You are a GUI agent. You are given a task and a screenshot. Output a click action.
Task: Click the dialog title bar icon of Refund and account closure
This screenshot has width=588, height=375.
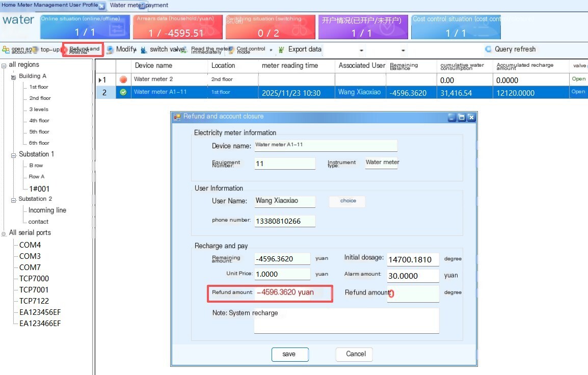pyautogui.click(x=177, y=117)
